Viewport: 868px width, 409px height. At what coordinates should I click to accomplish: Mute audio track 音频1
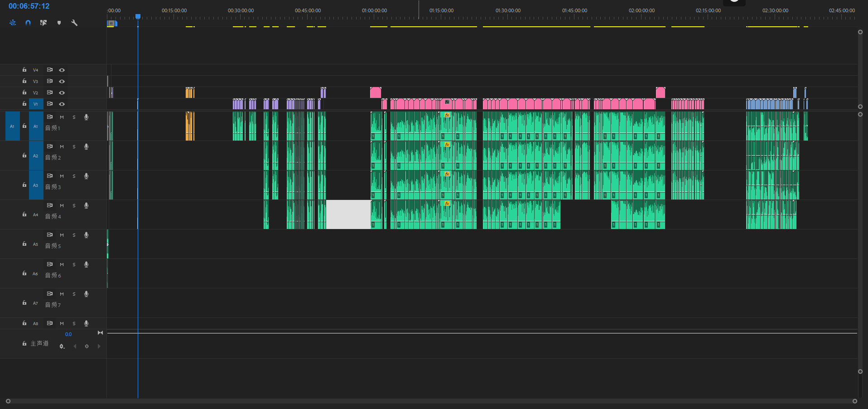coord(62,117)
